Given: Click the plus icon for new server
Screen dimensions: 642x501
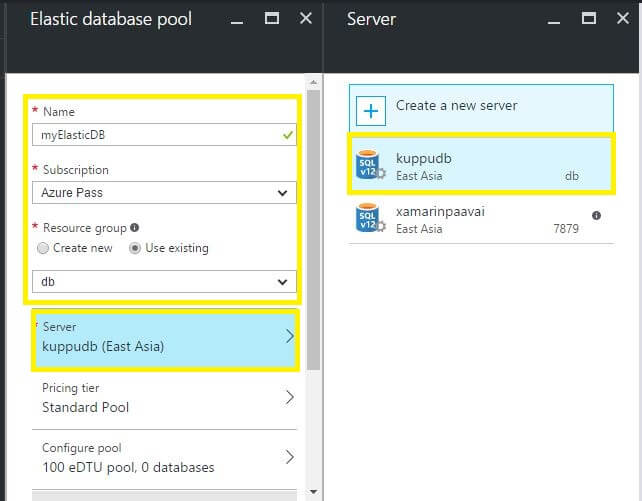Looking at the screenshot, I should (x=371, y=111).
